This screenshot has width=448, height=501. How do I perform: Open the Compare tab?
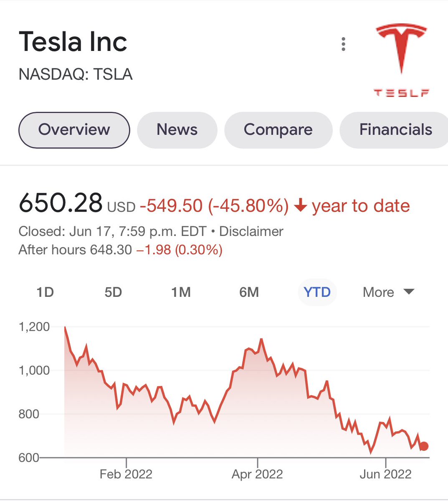pos(278,130)
